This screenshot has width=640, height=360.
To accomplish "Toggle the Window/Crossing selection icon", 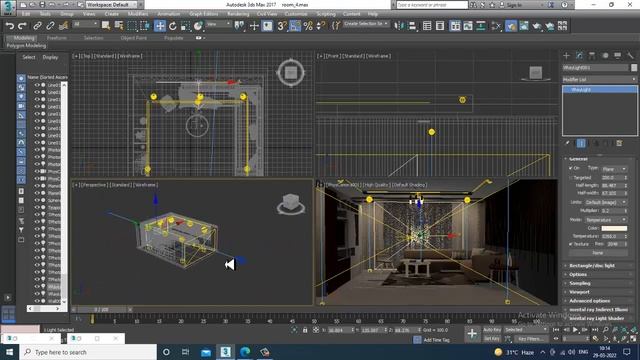I will (x=145, y=26).
